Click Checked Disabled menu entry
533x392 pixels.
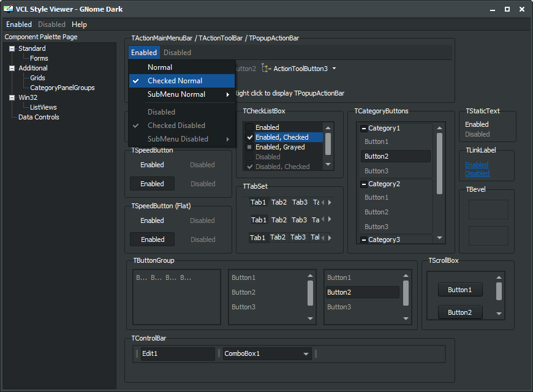coord(182,126)
